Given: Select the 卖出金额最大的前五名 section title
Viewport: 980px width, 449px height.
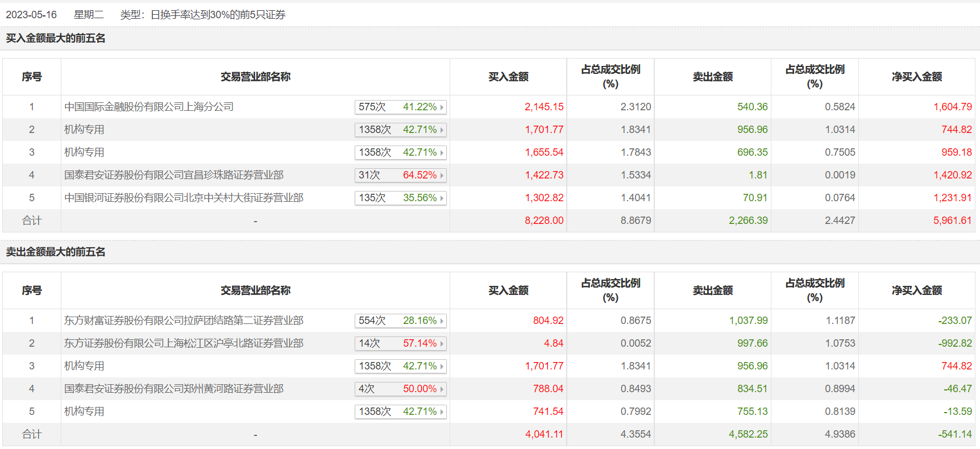Looking at the screenshot, I should tap(56, 252).
